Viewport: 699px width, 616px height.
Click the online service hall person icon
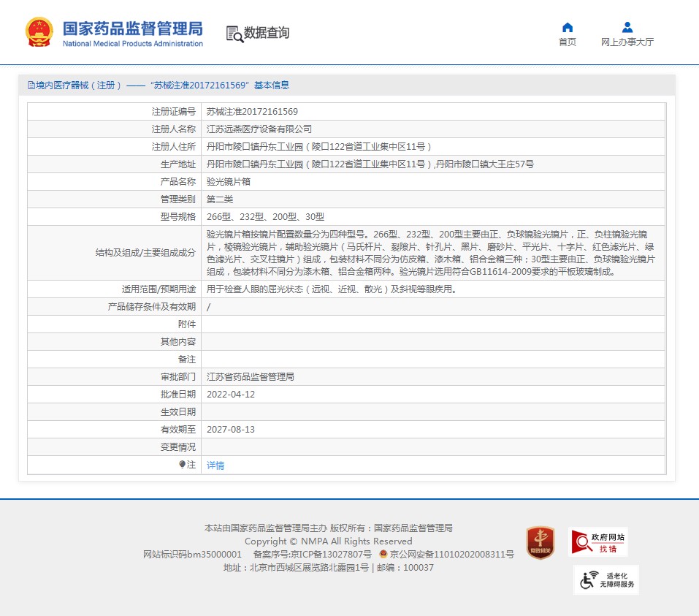[x=627, y=28]
